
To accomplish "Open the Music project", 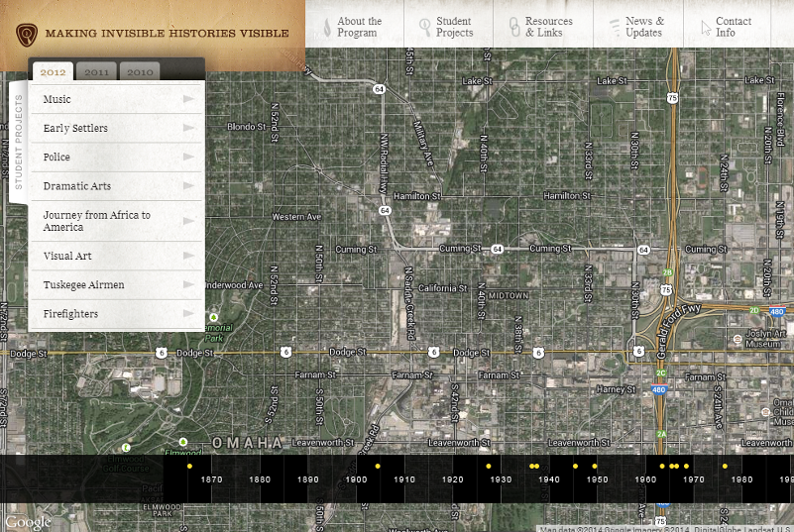I will click(117, 99).
